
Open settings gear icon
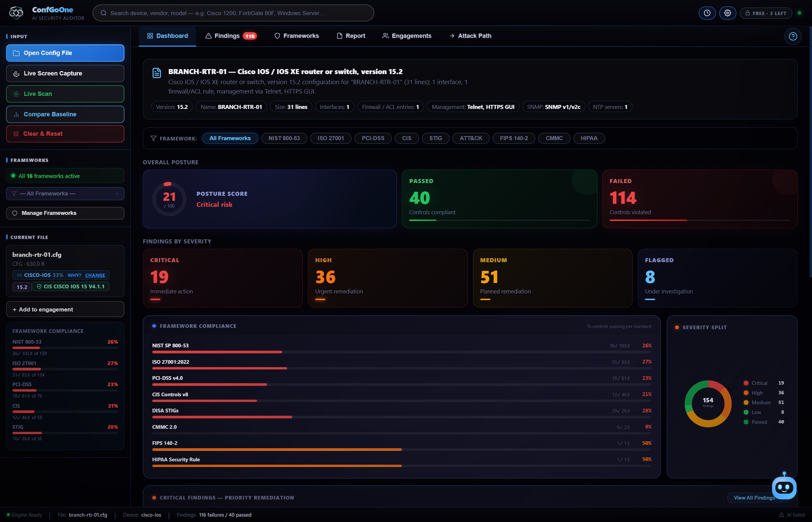tap(727, 13)
